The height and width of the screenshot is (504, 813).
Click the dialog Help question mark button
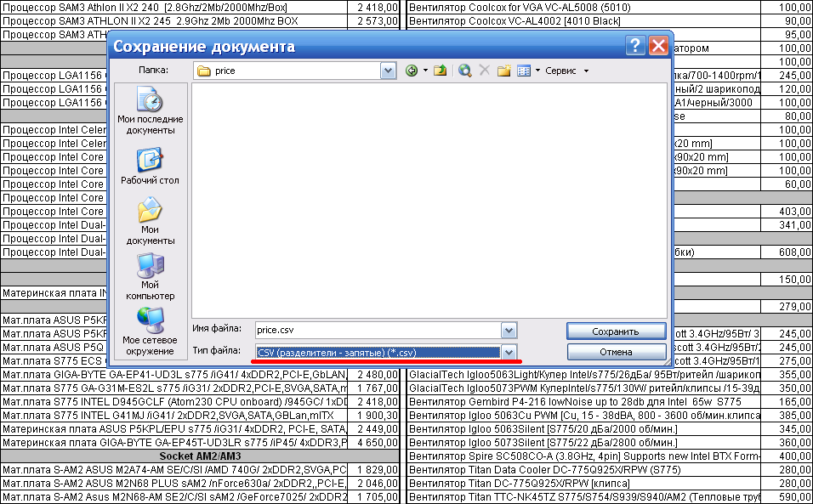point(634,46)
